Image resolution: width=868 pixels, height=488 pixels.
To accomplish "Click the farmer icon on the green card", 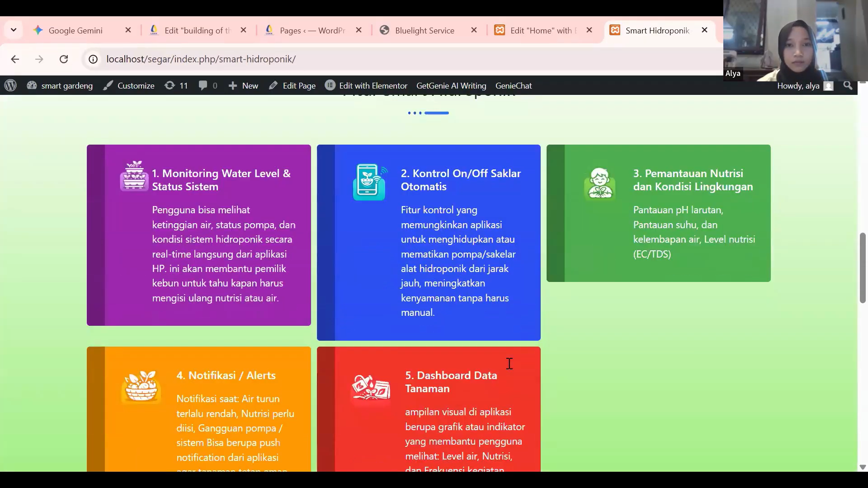I will pos(599,183).
